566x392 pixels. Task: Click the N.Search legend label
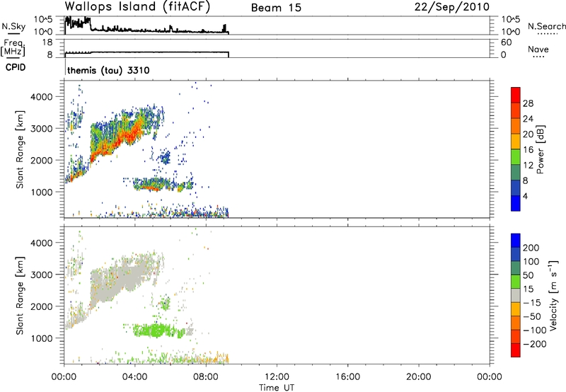546,26
